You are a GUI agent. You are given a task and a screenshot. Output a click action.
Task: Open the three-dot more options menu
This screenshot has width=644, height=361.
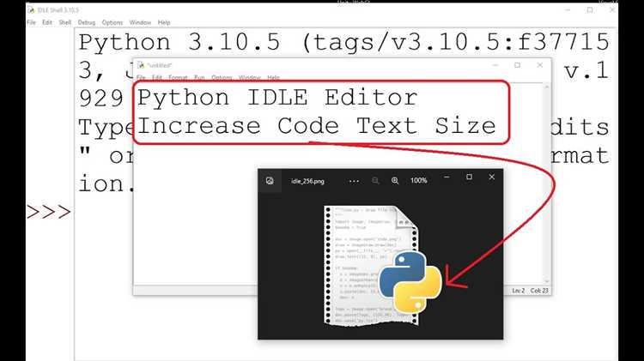pos(354,181)
